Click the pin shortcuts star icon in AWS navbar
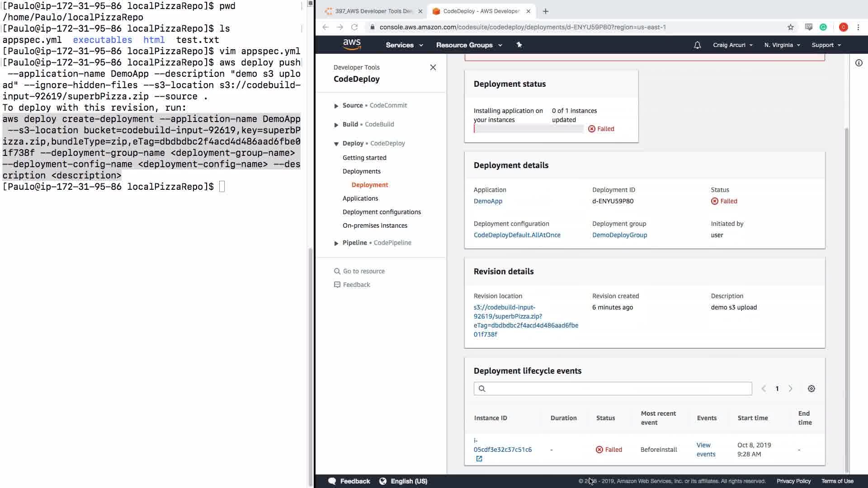The height and width of the screenshot is (488, 868). (x=519, y=45)
